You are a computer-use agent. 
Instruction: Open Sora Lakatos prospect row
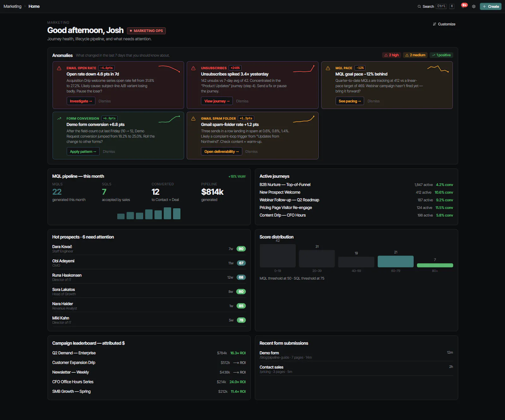(x=149, y=291)
